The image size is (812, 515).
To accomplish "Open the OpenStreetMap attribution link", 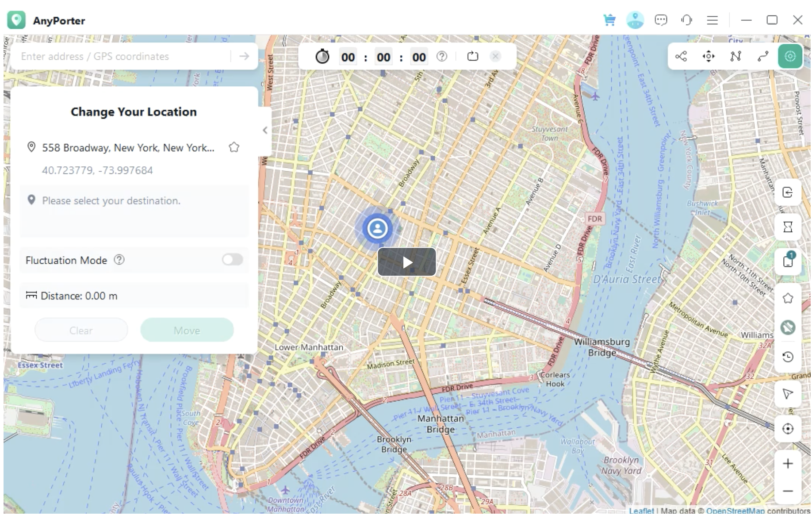I will (734, 511).
